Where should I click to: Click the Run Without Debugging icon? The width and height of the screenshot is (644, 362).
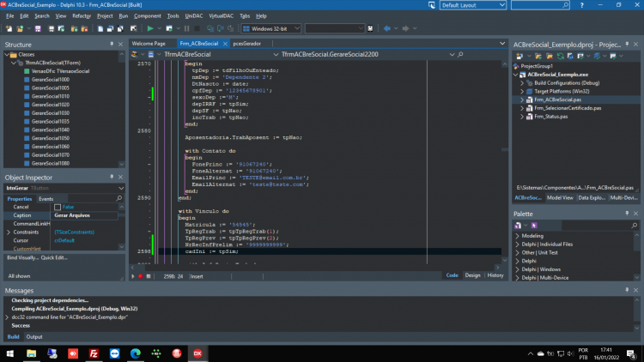[169, 28]
